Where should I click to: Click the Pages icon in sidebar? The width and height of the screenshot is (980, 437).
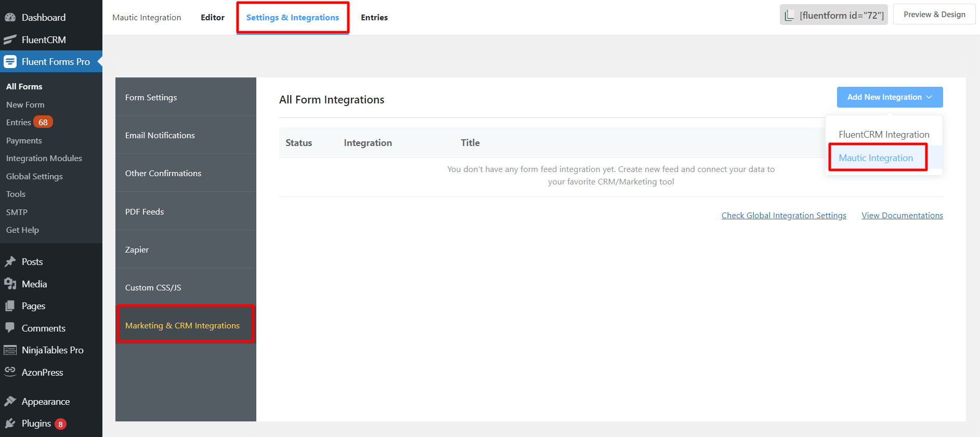[x=10, y=306]
